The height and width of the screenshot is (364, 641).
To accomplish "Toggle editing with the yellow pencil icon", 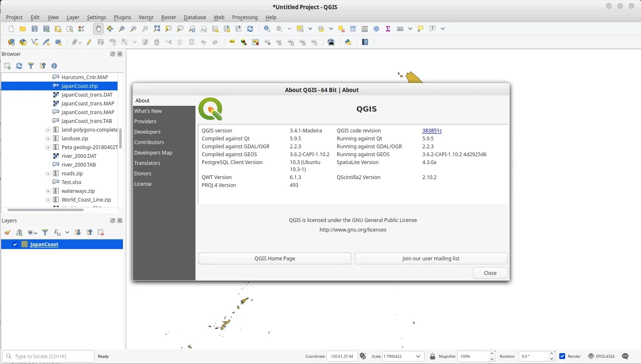I will pyautogui.click(x=89, y=42).
